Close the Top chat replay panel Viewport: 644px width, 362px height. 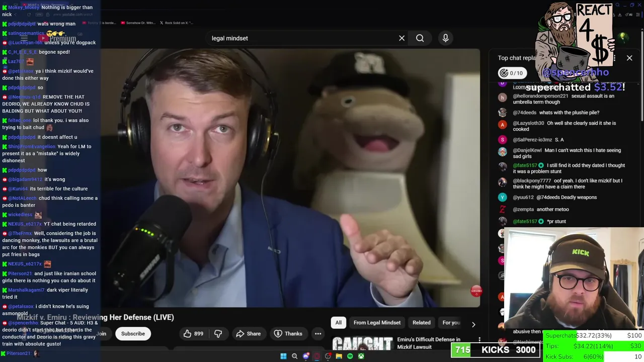click(x=629, y=58)
